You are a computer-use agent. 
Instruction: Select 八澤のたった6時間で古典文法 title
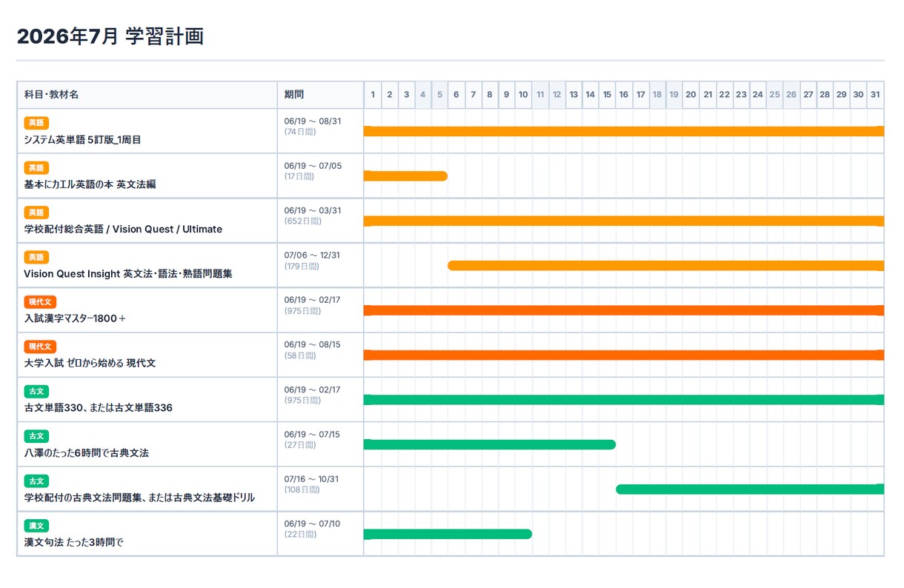pyautogui.click(x=86, y=453)
